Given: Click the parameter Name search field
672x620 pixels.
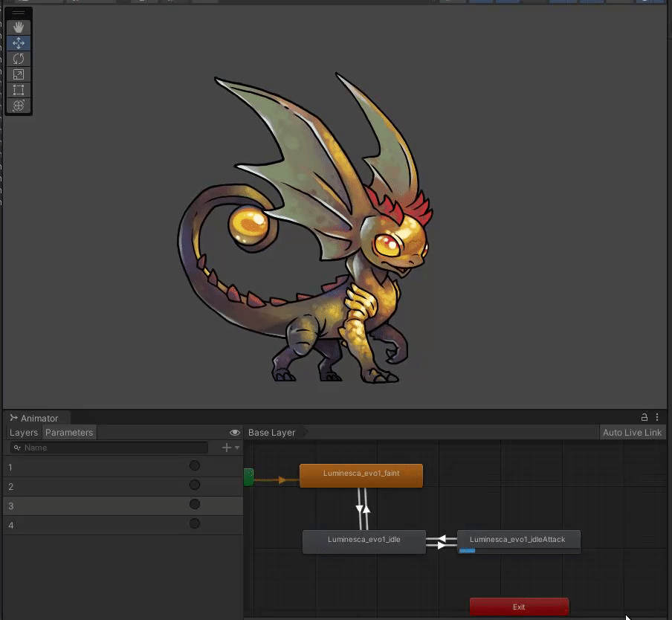Looking at the screenshot, I should 112,448.
